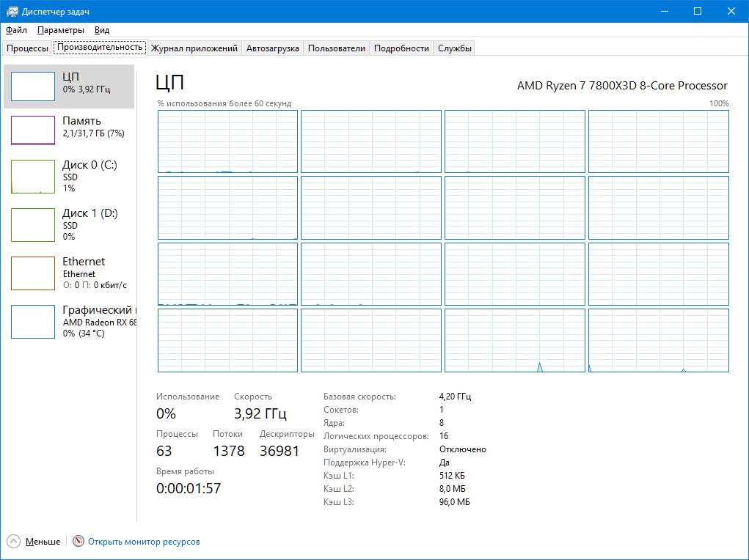Switch to the Автозагрузка tab
The image size is (749, 560).
(272, 48)
